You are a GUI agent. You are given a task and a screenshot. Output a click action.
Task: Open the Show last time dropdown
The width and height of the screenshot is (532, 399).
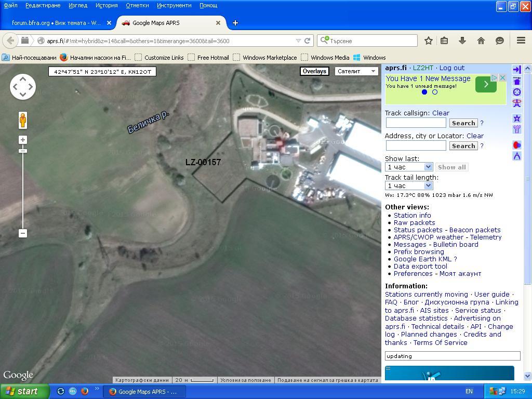tap(409, 167)
